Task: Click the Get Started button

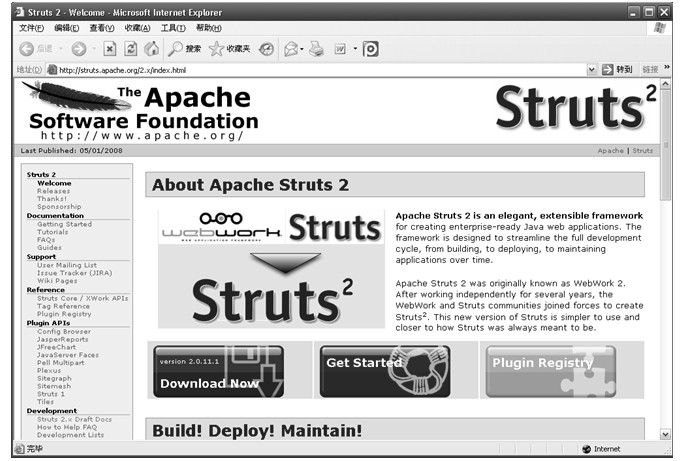Action: pyautogui.click(x=385, y=371)
